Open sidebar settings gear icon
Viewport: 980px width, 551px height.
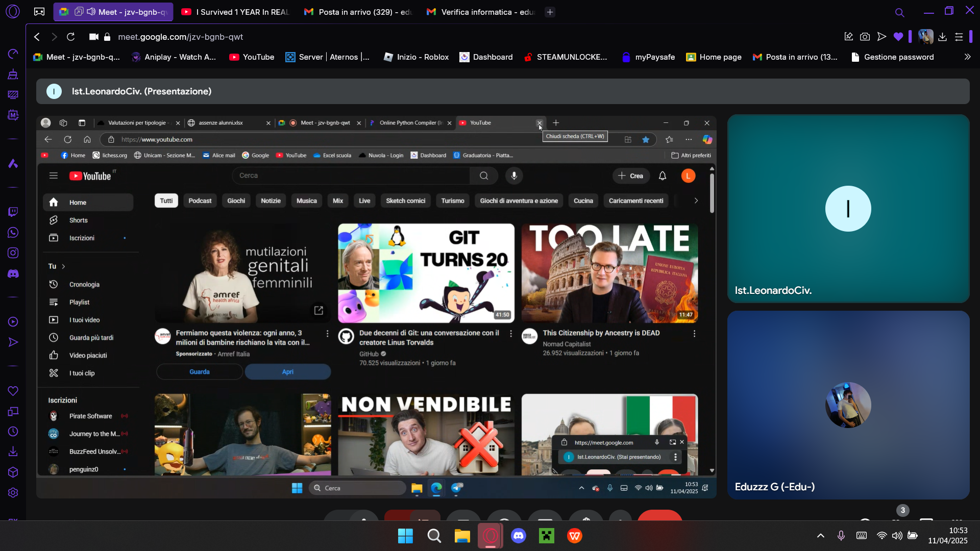click(13, 493)
